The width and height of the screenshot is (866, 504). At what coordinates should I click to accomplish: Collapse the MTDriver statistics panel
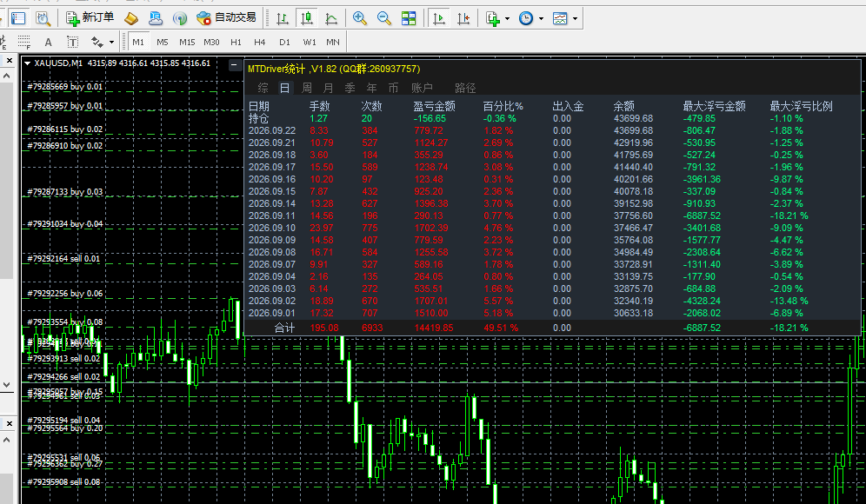tap(234, 64)
